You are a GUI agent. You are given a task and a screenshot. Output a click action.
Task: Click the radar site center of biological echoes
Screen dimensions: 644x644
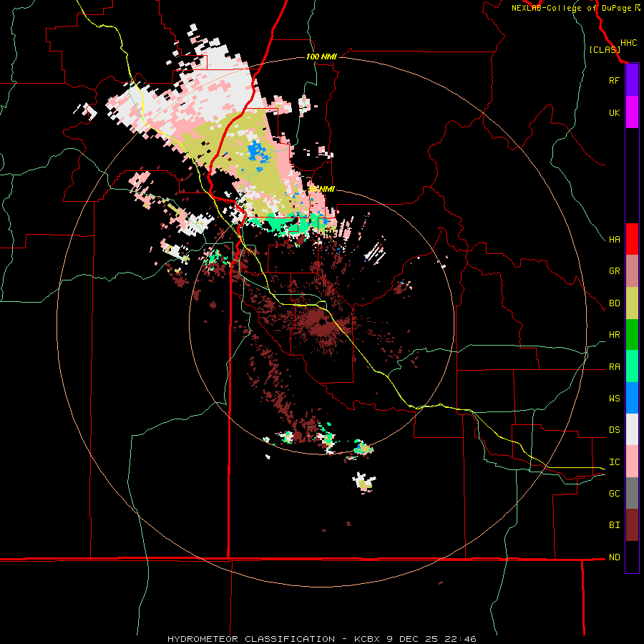pyautogui.click(x=321, y=323)
